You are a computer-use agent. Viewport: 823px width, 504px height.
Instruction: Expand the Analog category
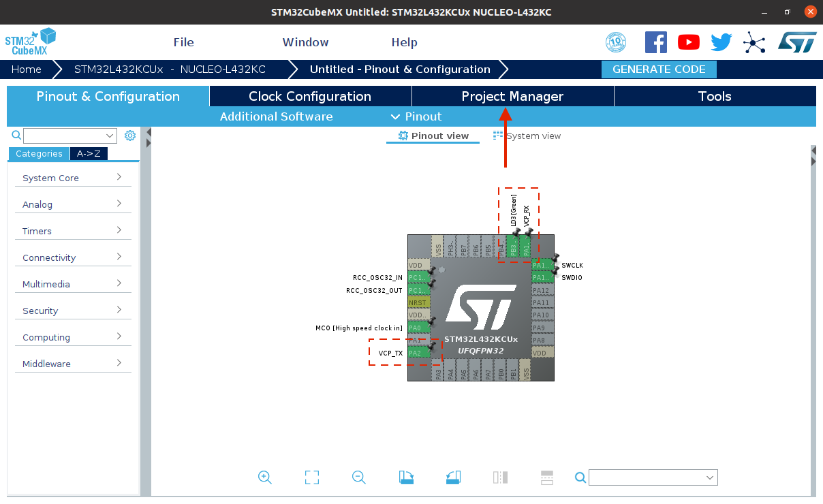(x=73, y=204)
